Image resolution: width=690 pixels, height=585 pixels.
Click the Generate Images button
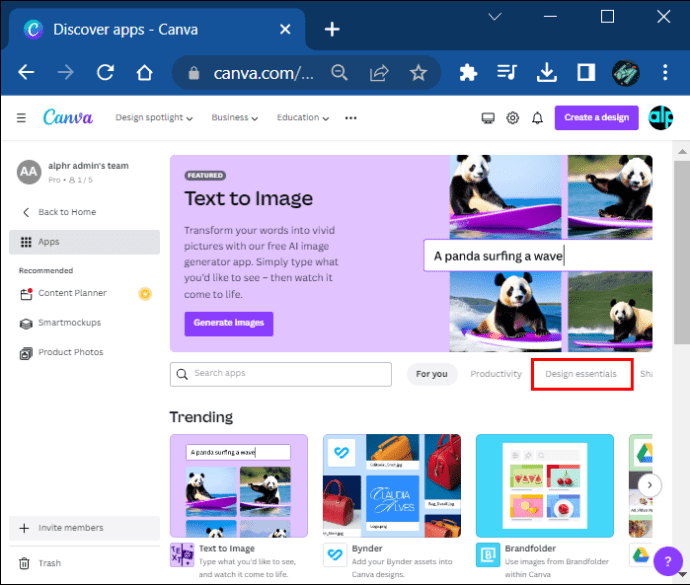point(229,324)
